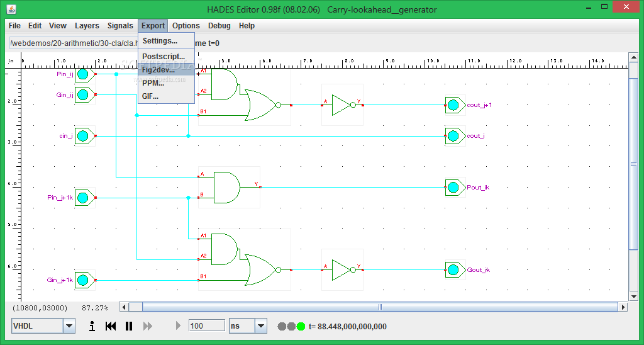
Task: Click the vertical scrollbar up arrow
Action: coord(634,57)
